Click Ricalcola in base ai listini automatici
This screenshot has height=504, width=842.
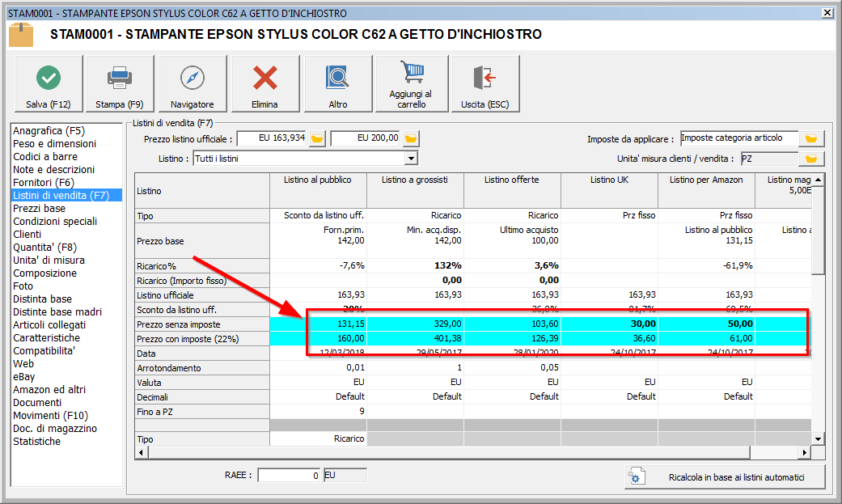(725, 477)
